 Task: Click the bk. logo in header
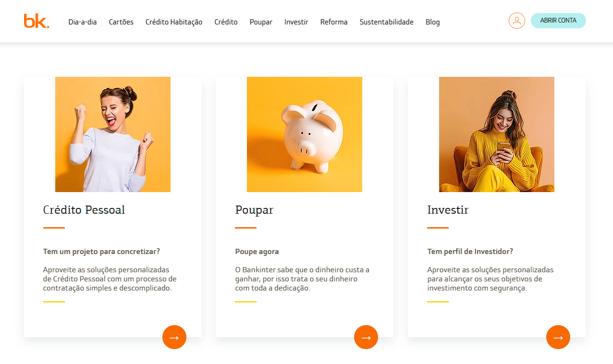37,21
